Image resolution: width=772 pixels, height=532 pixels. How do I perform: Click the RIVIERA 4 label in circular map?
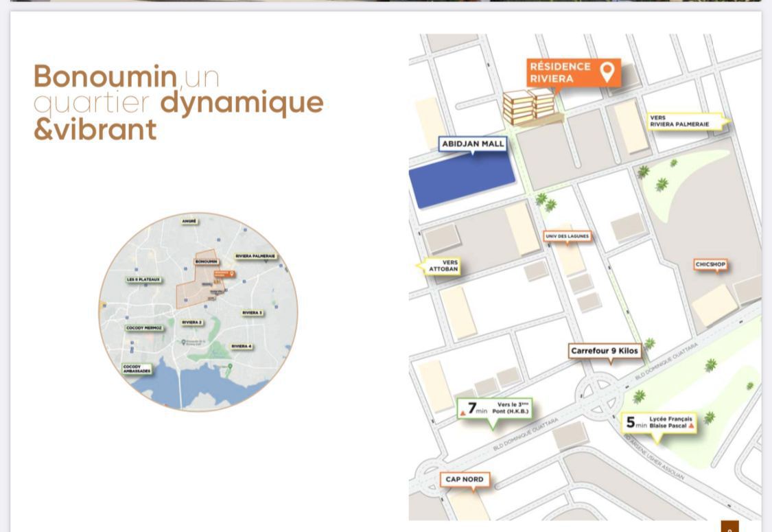(x=241, y=346)
